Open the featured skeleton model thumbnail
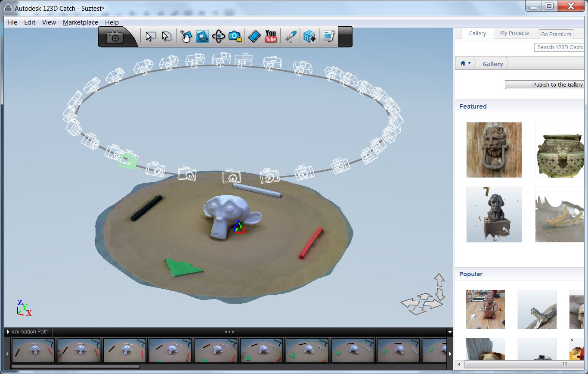This screenshot has height=374, width=588. click(x=560, y=215)
